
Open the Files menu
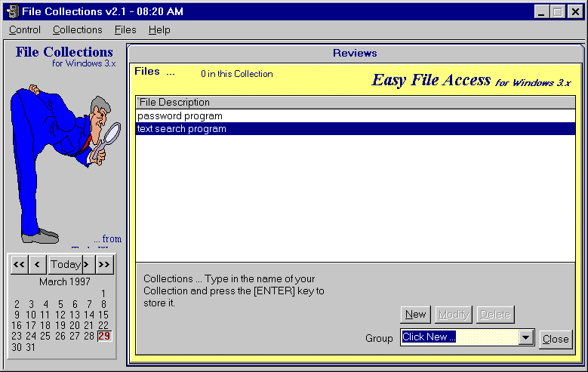[x=125, y=30]
